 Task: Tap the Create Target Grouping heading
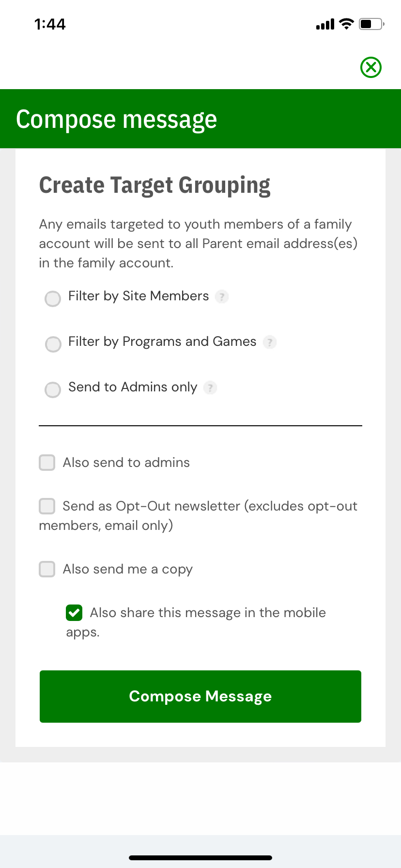(x=154, y=186)
